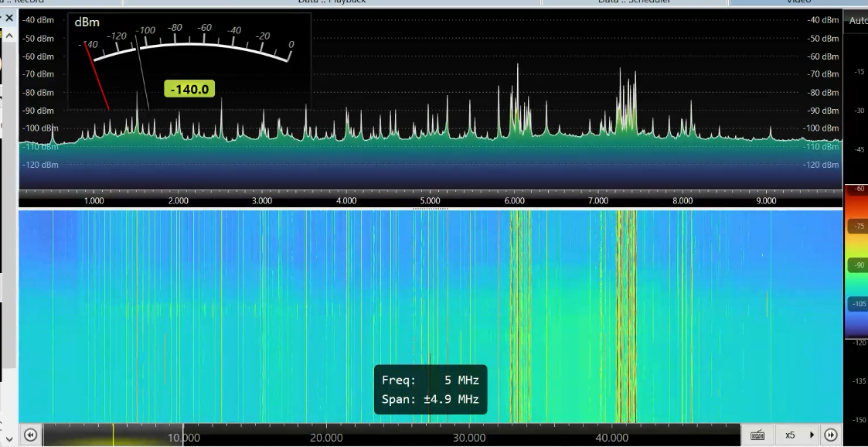Click the x5 zoom level button
Screen dimensions: 868x447
790,435
